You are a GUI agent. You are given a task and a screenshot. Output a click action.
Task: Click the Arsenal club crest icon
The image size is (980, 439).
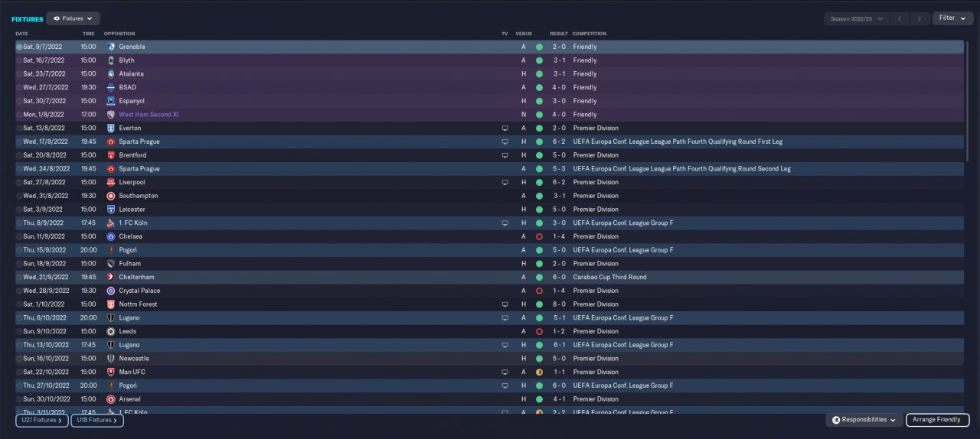point(111,399)
